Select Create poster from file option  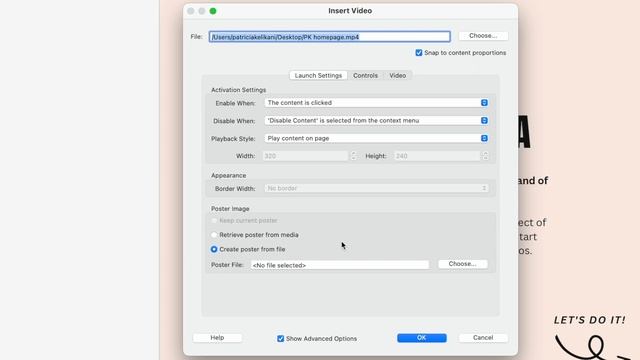coord(214,249)
